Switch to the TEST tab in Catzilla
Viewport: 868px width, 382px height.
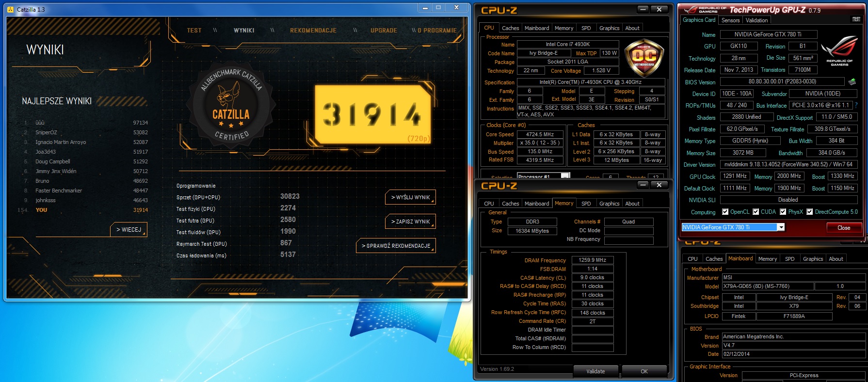coord(194,30)
